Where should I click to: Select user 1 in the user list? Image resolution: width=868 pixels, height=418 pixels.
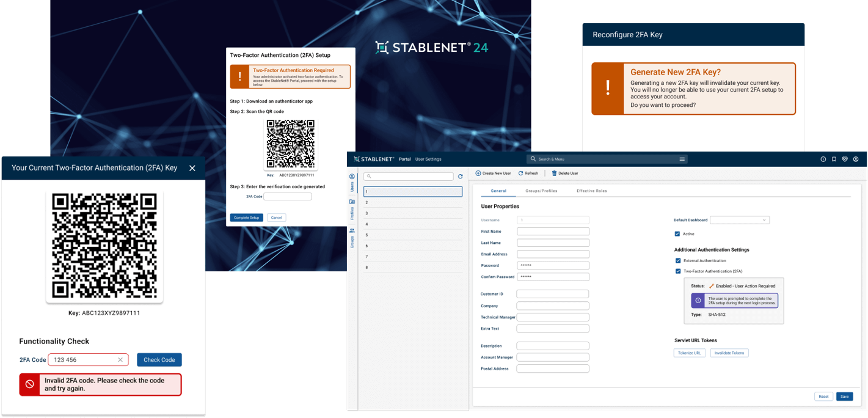click(x=413, y=192)
